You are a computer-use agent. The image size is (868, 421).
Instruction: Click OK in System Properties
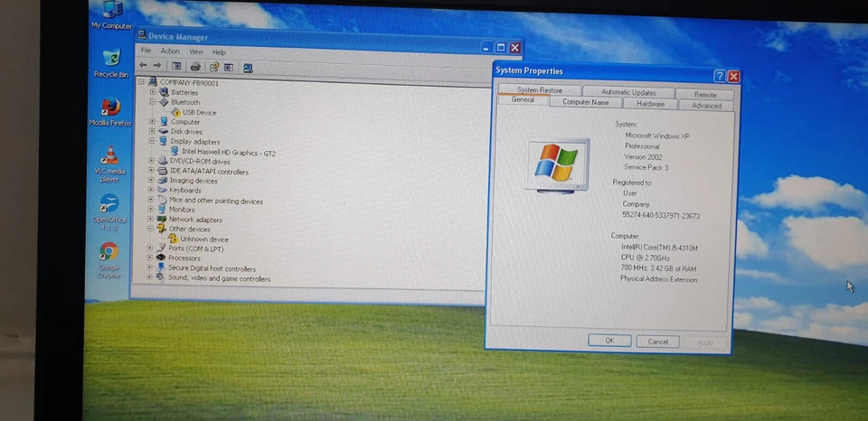609,341
